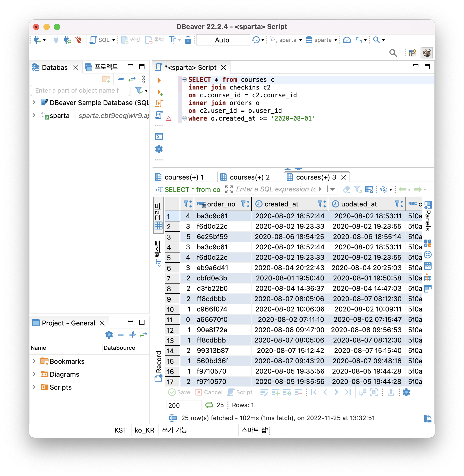Open the active sparta connection selector
The height and width of the screenshot is (476, 464).
click(x=286, y=40)
